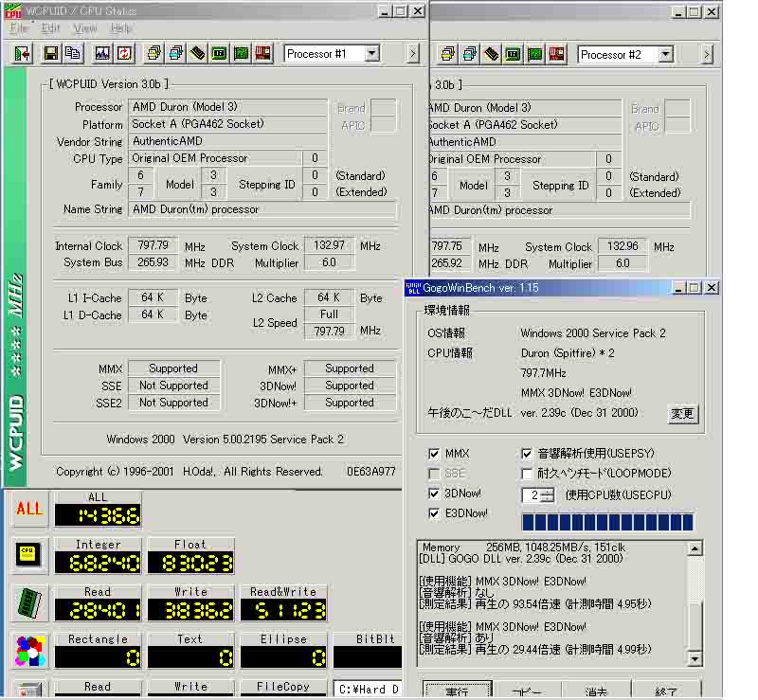Click the Integer score 68240
This screenshot has width=758, height=700.
point(99,564)
